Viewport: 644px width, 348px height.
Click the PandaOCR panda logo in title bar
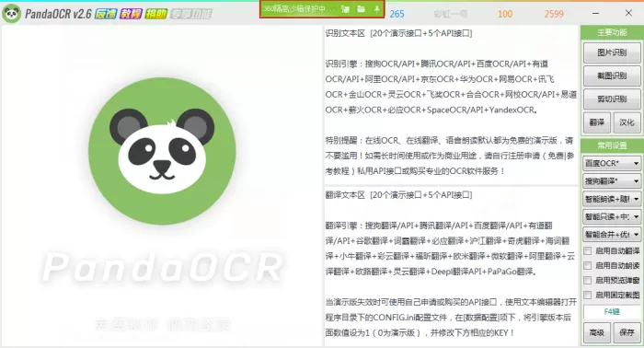click(x=11, y=14)
